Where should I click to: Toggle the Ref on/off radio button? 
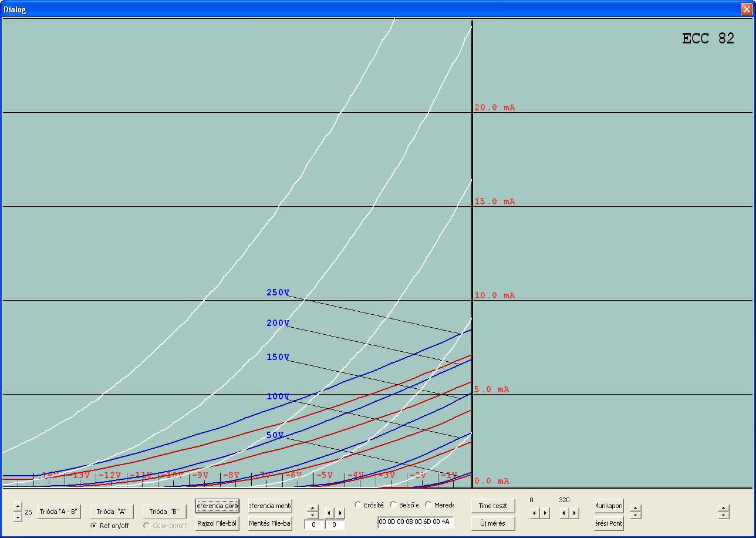point(94,526)
